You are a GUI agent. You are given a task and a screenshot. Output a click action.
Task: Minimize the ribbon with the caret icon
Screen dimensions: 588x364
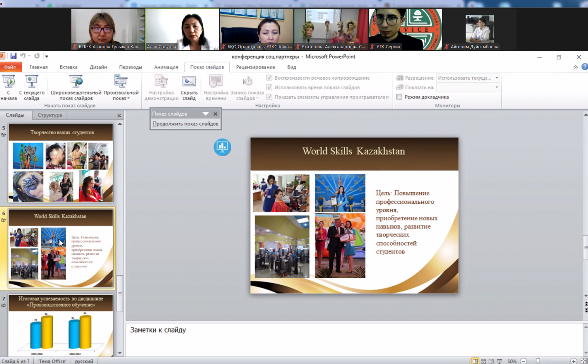(x=576, y=67)
